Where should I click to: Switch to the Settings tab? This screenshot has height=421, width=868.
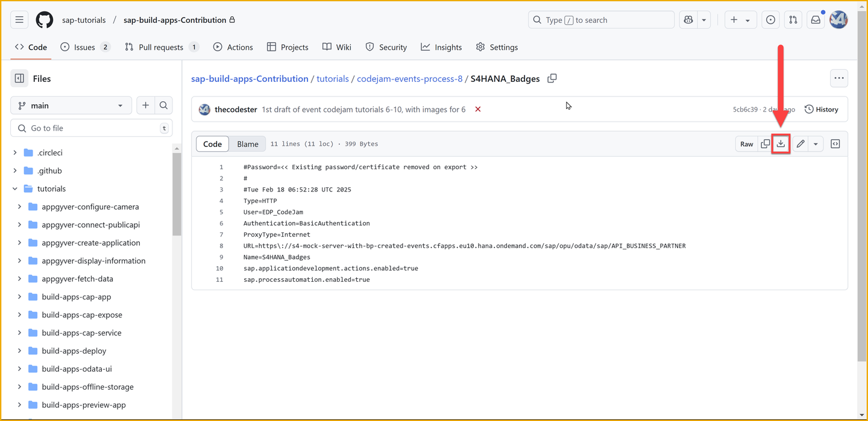pyautogui.click(x=497, y=47)
